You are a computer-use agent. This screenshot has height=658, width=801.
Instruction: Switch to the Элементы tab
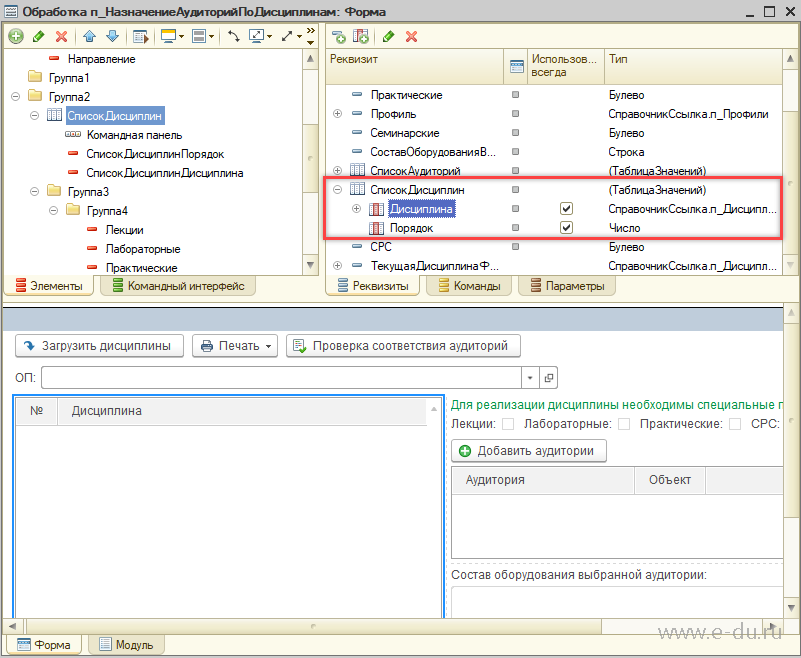pyautogui.click(x=49, y=286)
